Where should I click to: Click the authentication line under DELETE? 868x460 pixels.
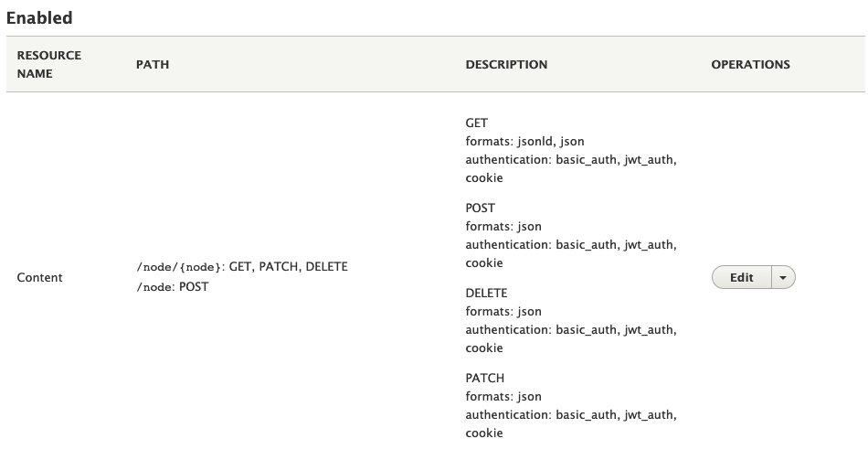point(571,330)
